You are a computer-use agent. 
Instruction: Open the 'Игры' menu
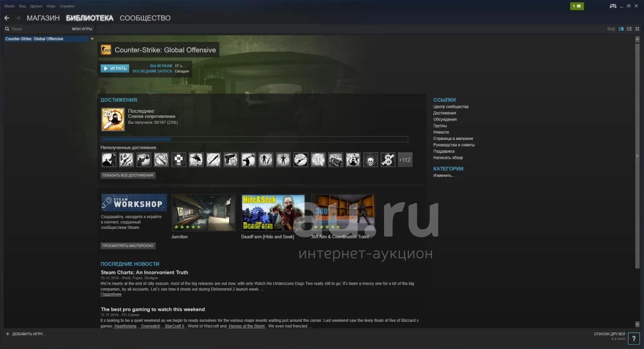[51, 6]
